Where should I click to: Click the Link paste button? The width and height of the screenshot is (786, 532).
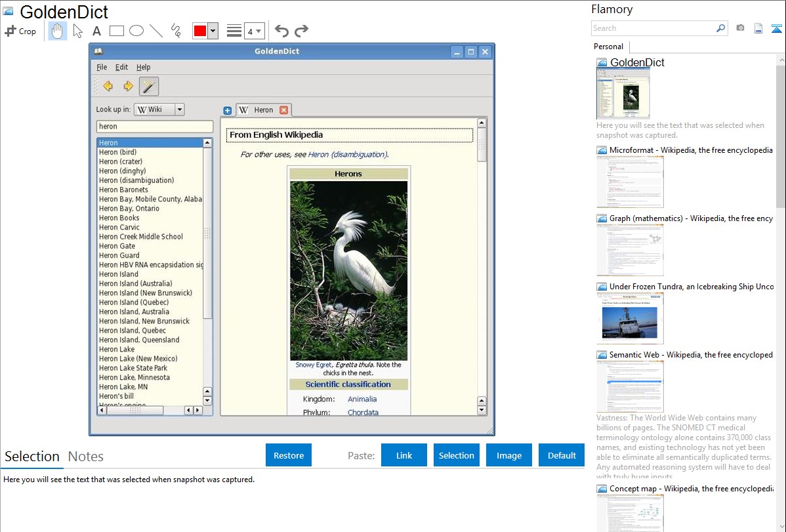click(404, 455)
